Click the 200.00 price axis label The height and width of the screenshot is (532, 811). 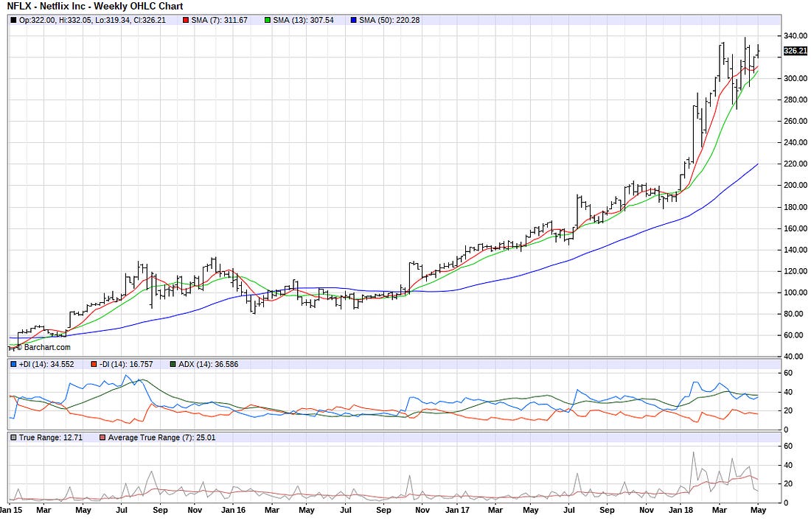tap(796, 185)
